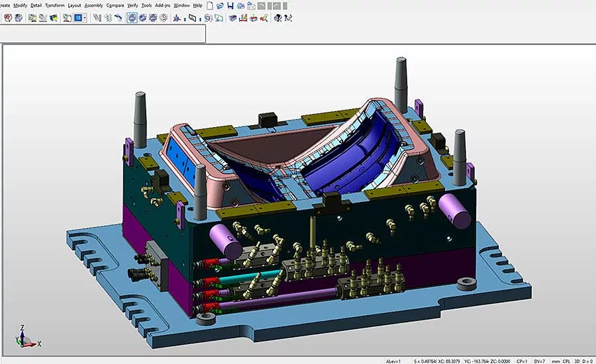Toggle the grey wireframe sphere render icon
This screenshot has width=596, height=364.
(x=164, y=18)
